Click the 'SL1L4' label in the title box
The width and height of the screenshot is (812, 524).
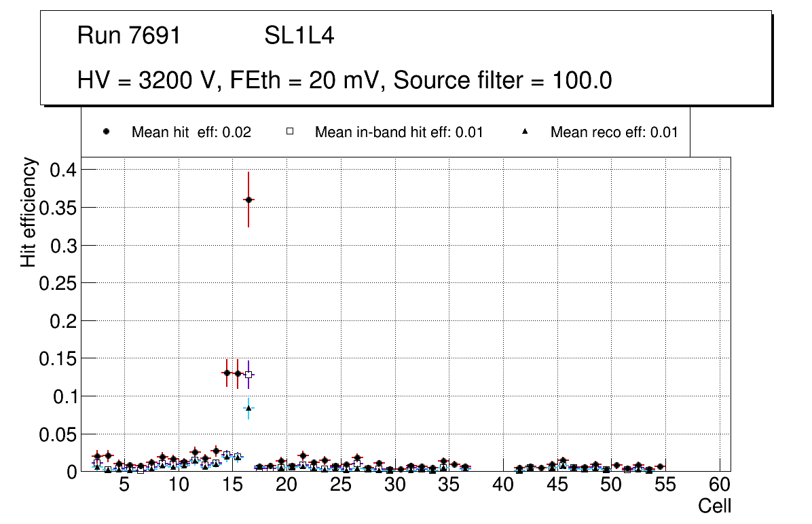coord(299,36)
